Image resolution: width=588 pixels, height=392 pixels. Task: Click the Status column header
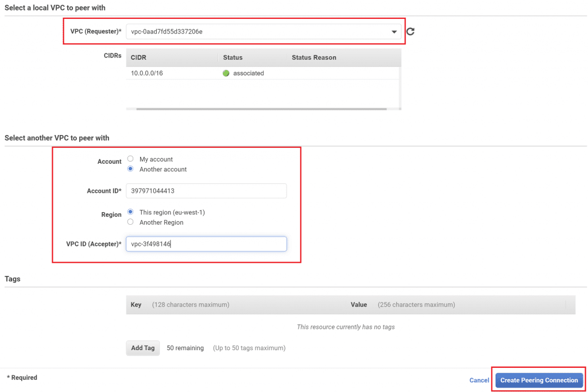[x=233, y=57]
